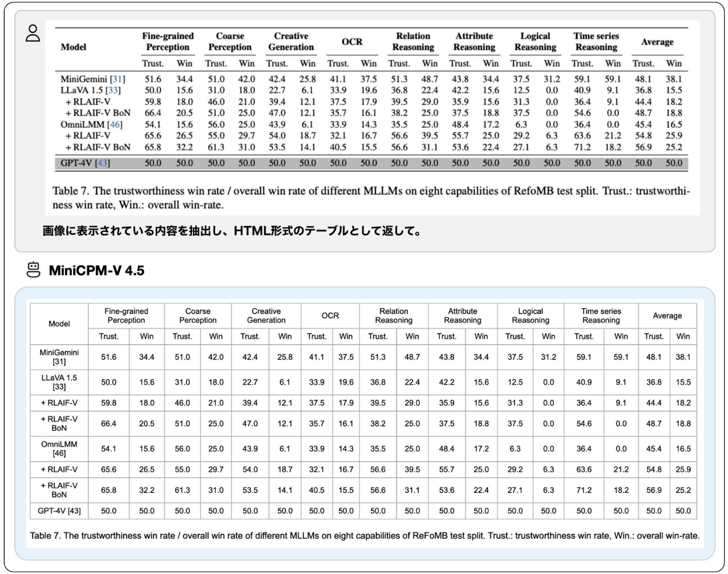Click the Model header in the response table
The image size is (728, 574).
(59, 324)
